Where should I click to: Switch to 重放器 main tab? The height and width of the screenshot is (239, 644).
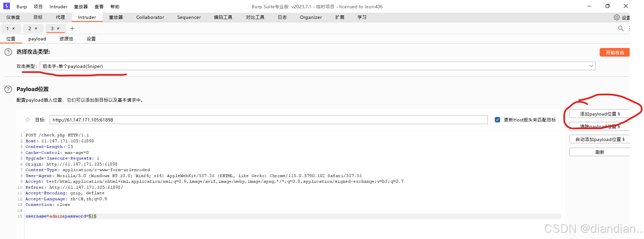(x=116, y=17)
